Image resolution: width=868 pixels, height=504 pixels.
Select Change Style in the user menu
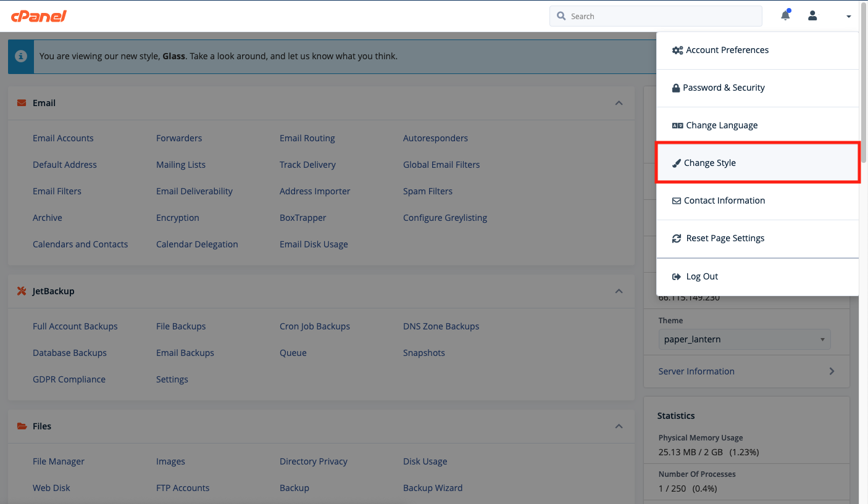coord(757,163)
